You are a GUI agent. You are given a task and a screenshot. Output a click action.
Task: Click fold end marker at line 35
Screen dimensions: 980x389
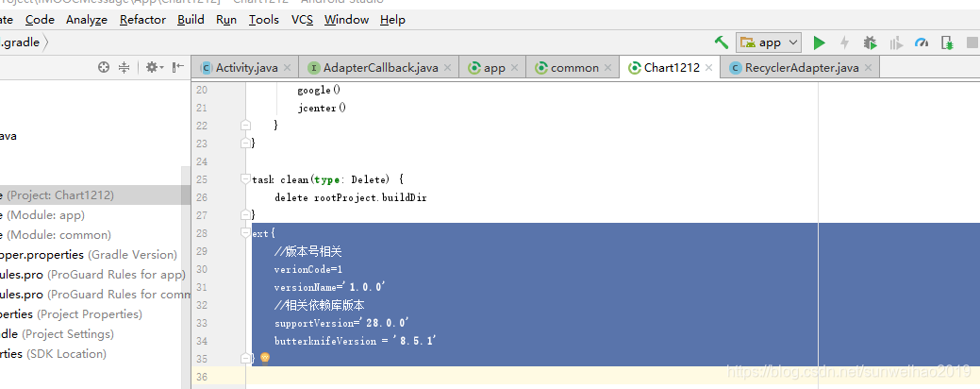tap(245, 359)
